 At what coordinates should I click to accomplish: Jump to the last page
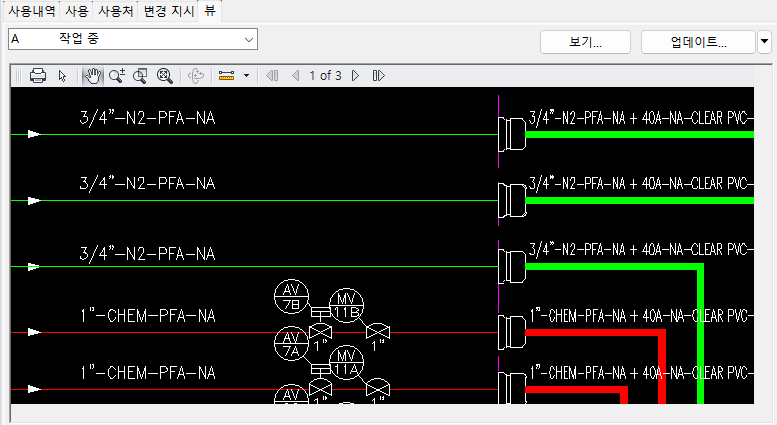(379, 76)
